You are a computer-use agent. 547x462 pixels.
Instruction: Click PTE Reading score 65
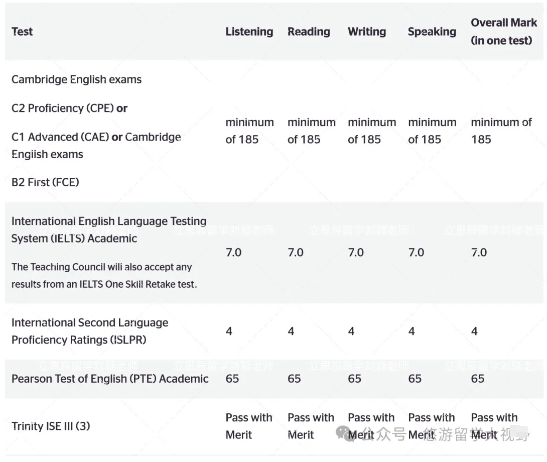294,379
